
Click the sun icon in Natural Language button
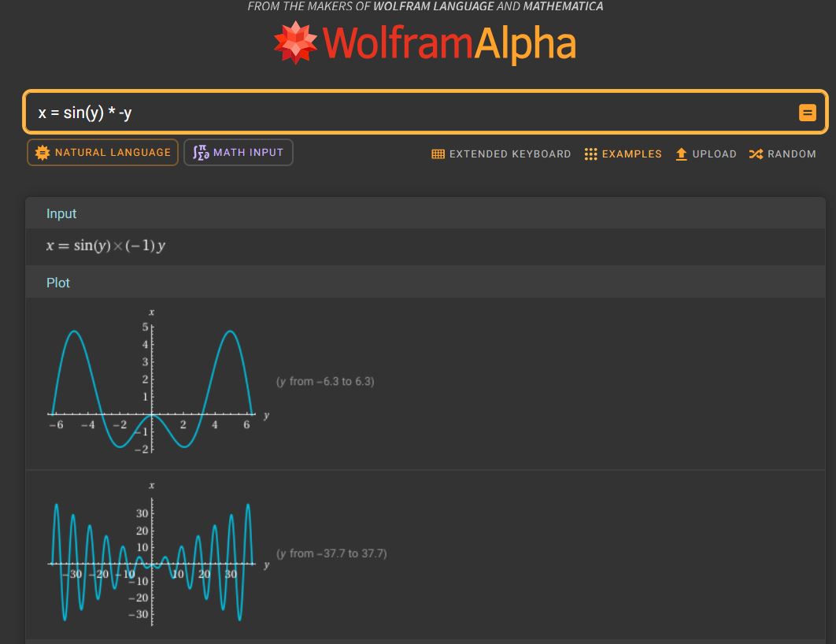pyautogui.click(x=43, y=153)
